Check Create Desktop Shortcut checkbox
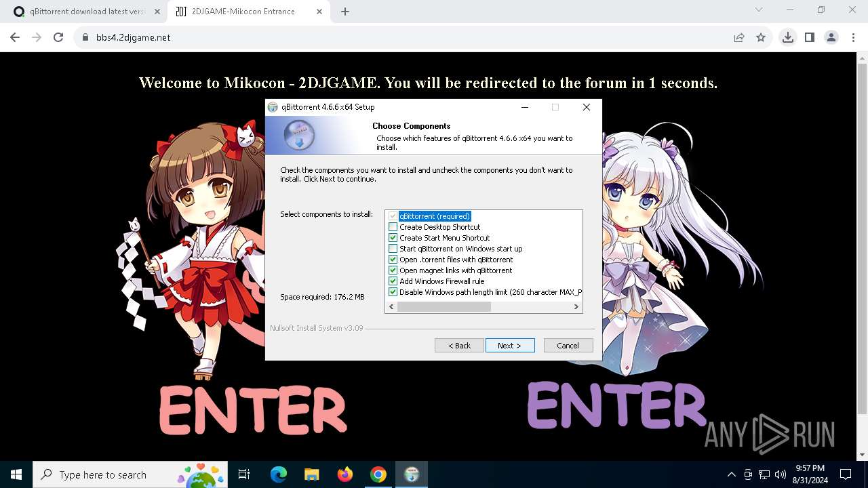 pyautogui.click(x=393, y=227)
